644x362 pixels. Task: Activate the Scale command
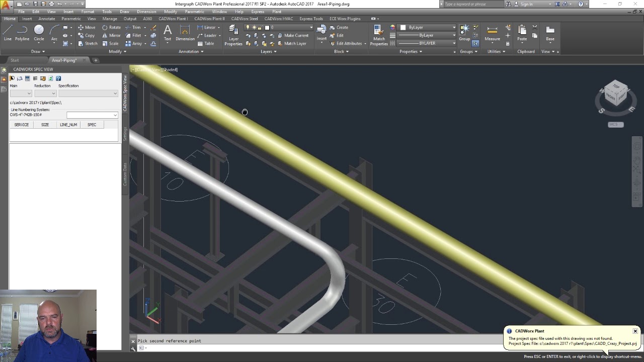110,44
